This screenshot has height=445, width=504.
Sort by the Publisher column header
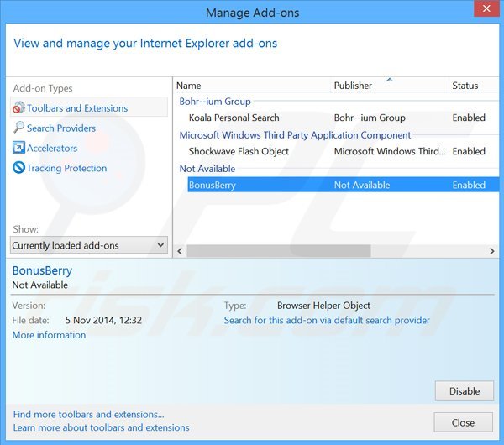[353, 86]
